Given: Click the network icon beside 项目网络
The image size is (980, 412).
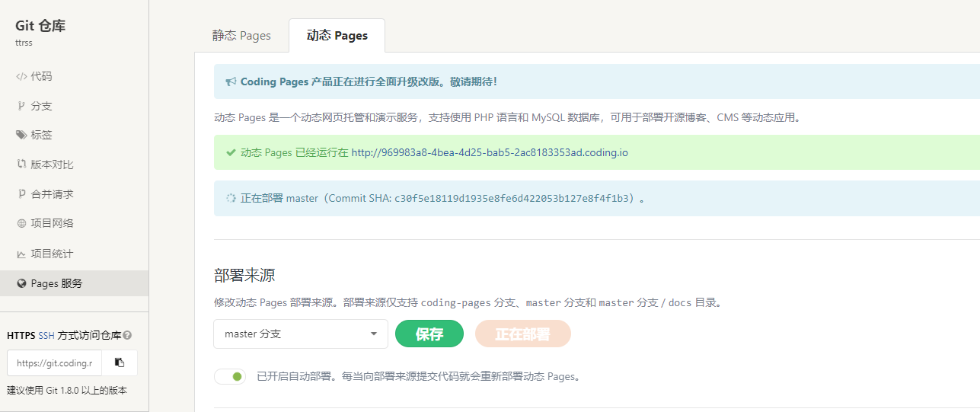Looking at the screenshot, I should (x=21, y=224).
